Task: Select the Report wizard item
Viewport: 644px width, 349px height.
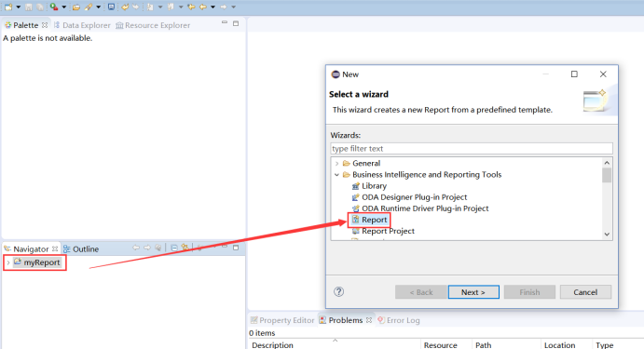Action: pyautogui.click(x=369, y=220)
